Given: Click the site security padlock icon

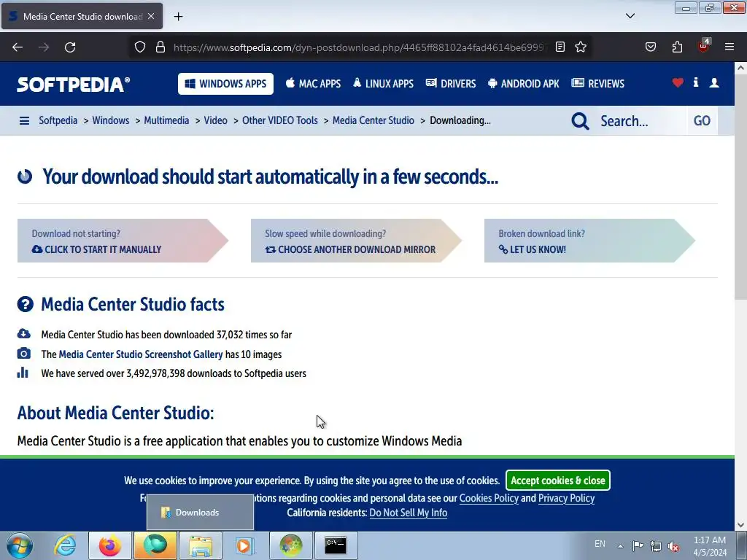Looking at the screenshot, I should (x=160, y=47).
